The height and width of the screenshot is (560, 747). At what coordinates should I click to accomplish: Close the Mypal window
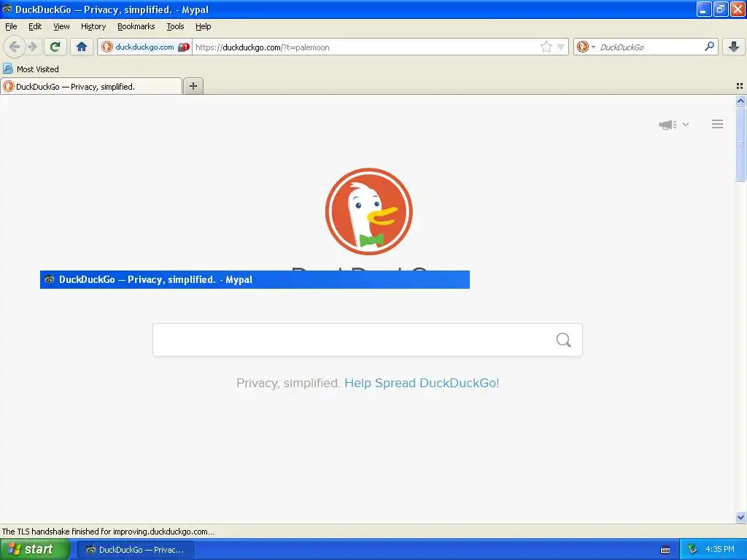(x=738, y=9)
